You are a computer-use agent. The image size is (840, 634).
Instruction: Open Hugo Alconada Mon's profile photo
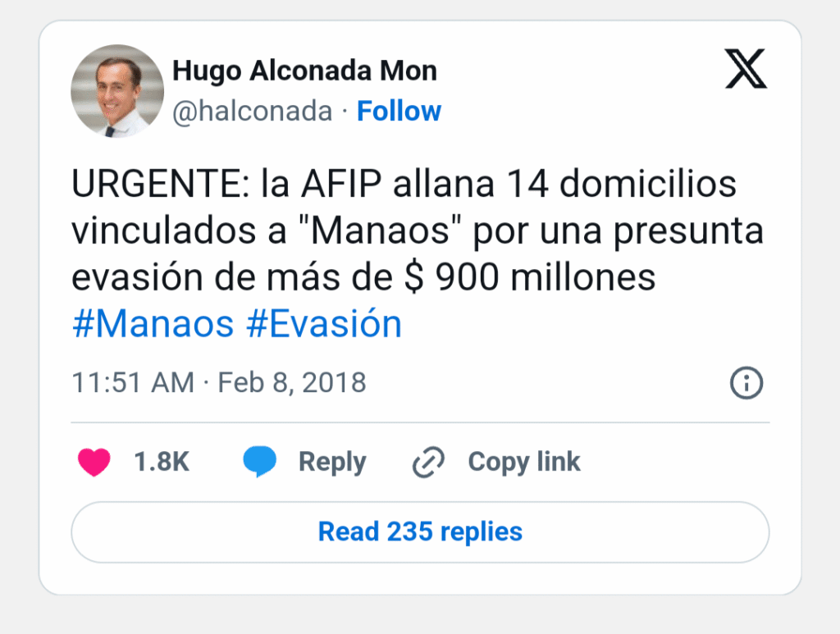click(117, 90)
